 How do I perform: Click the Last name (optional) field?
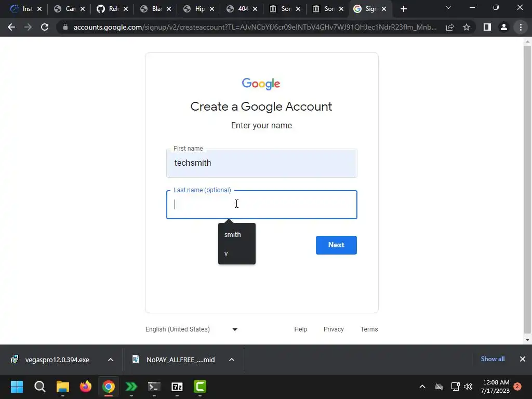coord(262,205)
